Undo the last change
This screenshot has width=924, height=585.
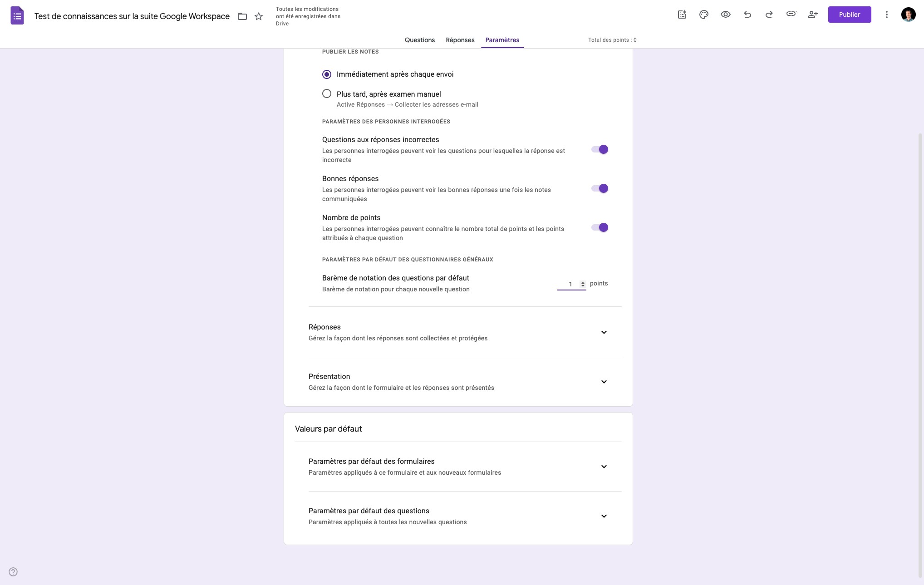pos(747,15)
